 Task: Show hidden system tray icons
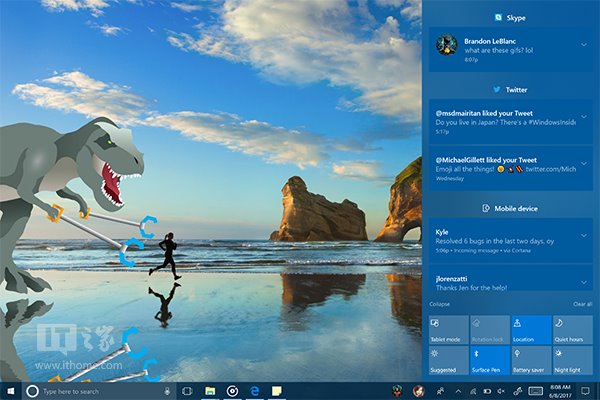pyautogui.click(x=458, y=391)
